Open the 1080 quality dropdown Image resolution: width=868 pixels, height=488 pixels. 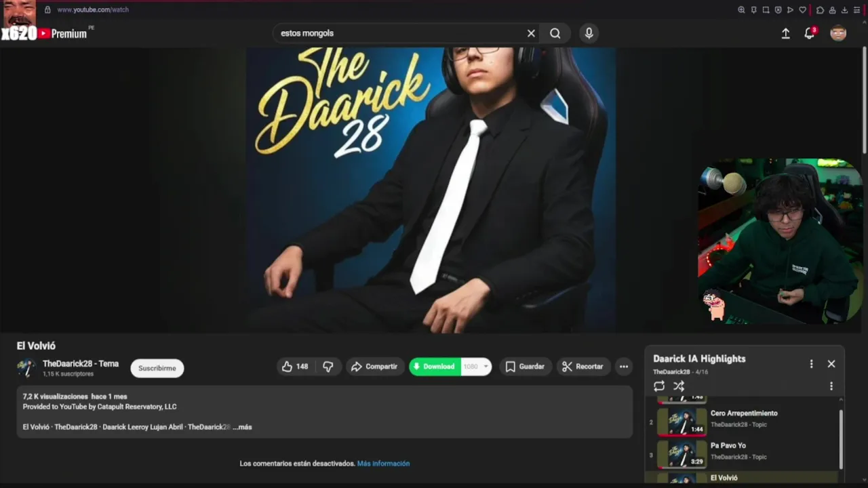tap(476, 367)
